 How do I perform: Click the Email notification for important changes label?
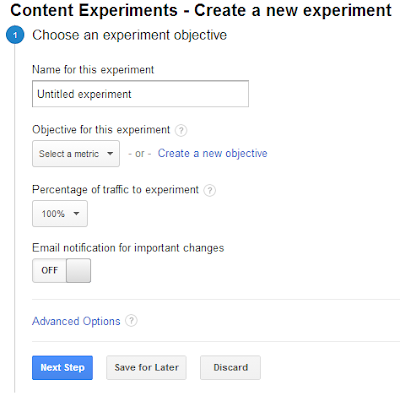(x=128, y=248)
